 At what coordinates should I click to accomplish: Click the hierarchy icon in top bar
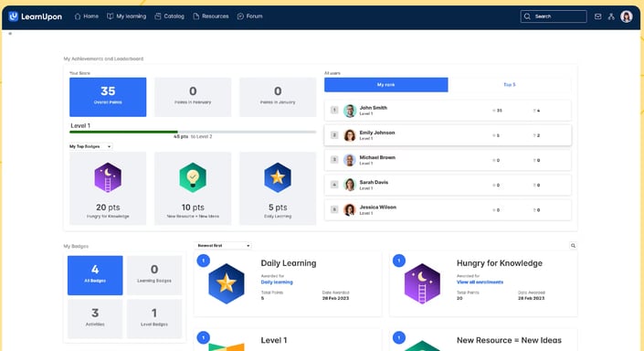(611, 16)
